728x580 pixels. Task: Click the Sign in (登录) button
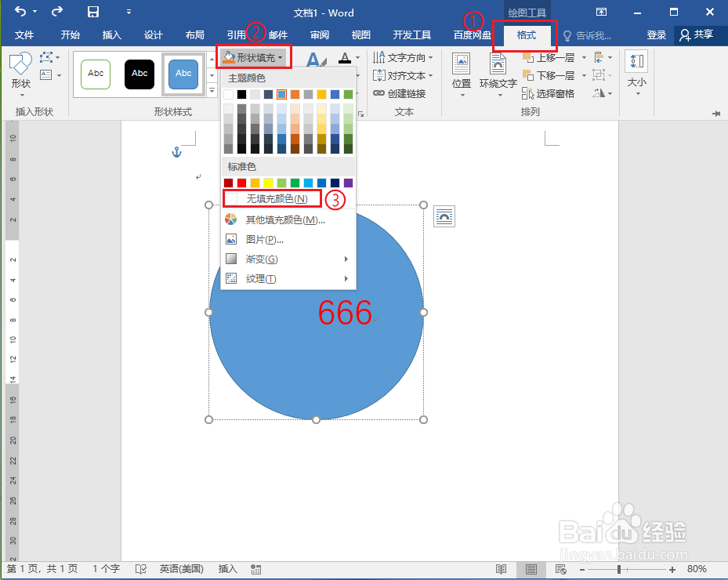657,34
